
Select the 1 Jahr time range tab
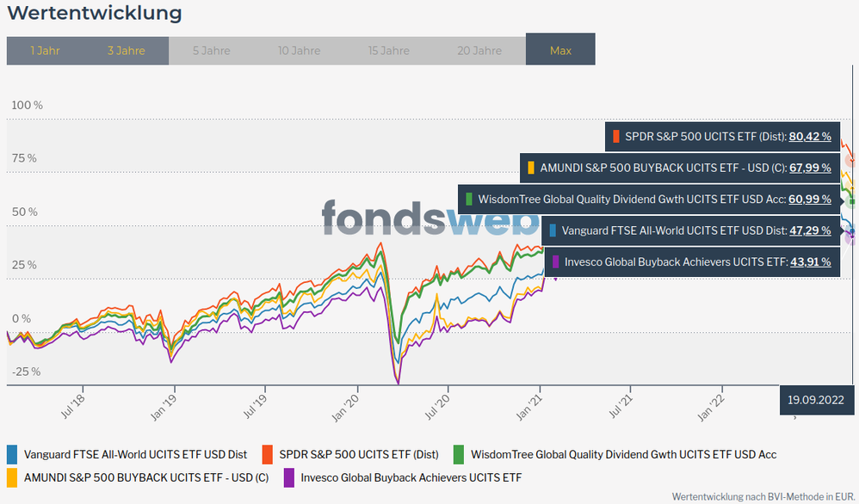point(45,51)
